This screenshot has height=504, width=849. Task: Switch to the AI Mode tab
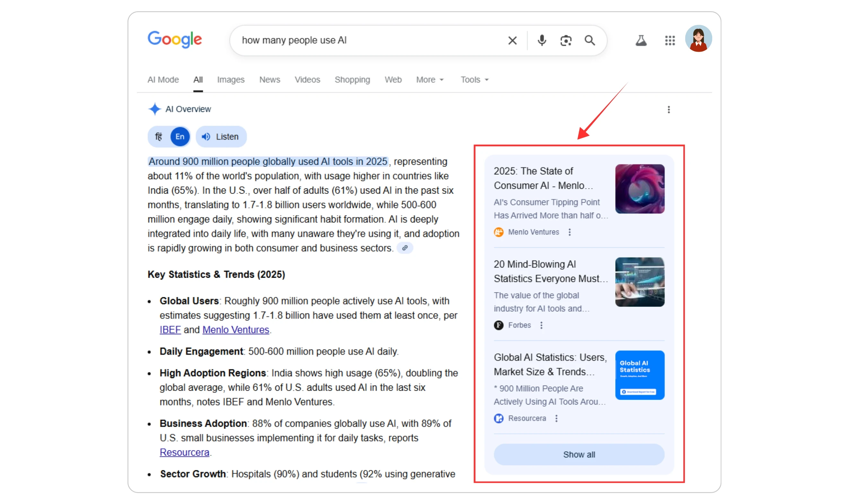163,80
